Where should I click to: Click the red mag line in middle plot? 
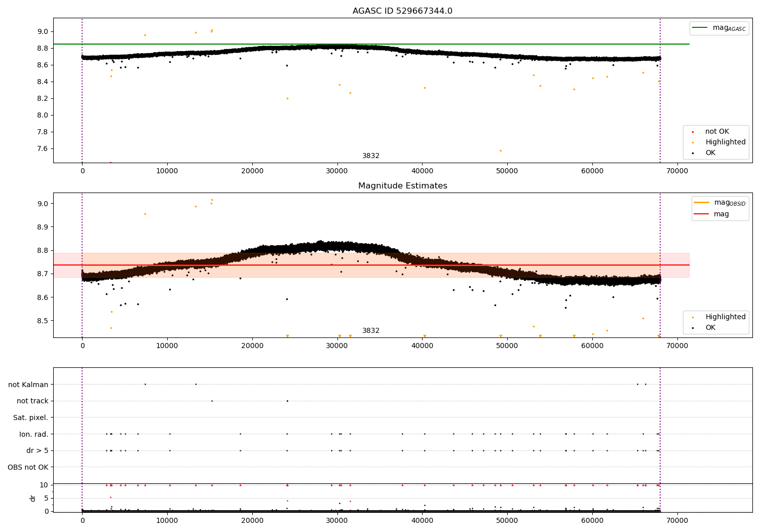click(371, 265)
